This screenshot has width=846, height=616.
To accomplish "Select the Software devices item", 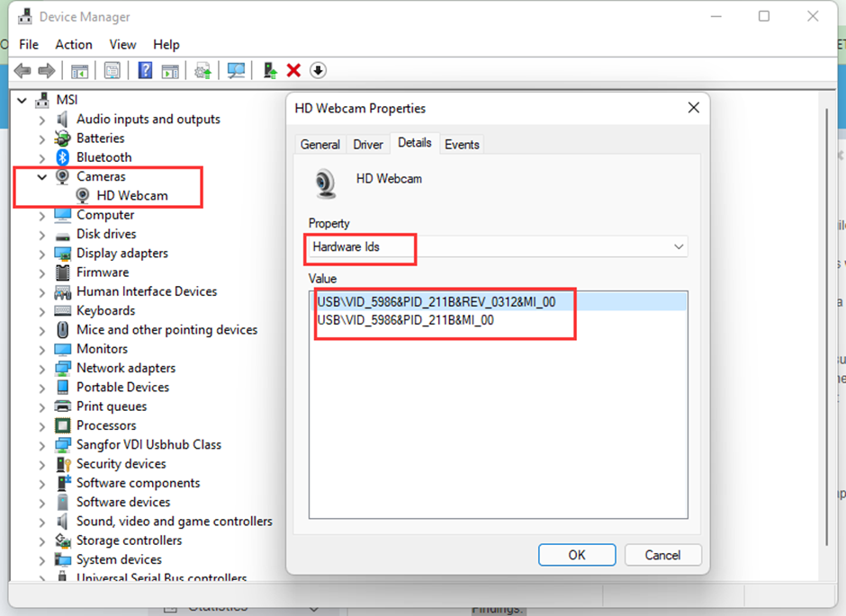I will pos(123,503).
